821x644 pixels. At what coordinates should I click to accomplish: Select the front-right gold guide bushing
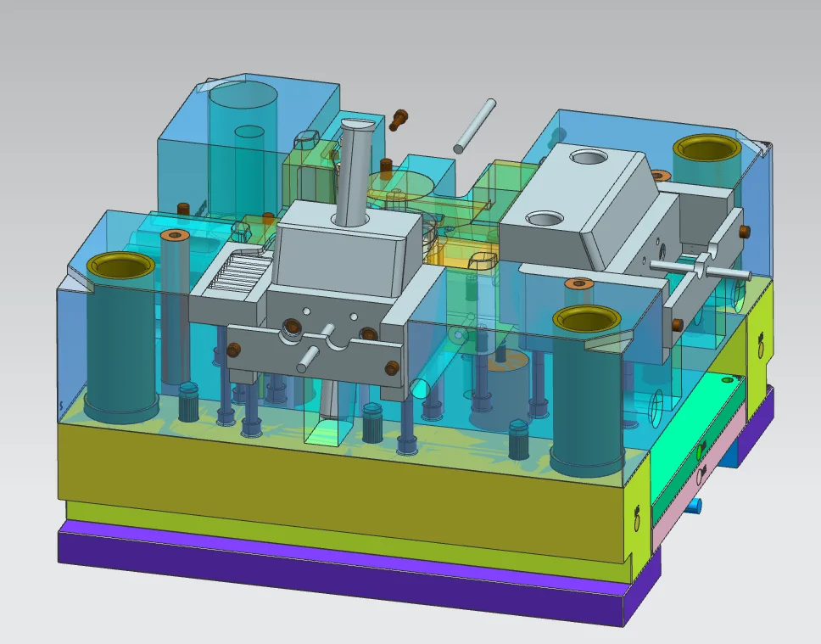click(587, 318)
